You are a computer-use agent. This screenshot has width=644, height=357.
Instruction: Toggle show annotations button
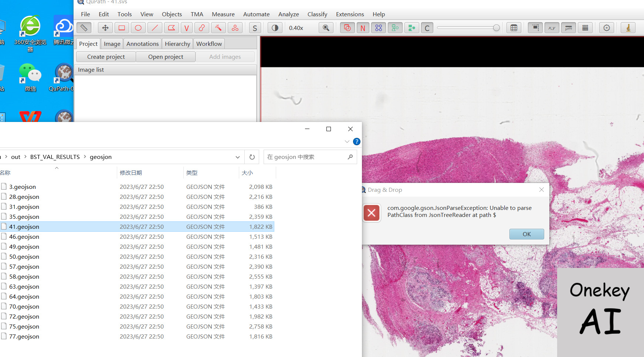347,28
